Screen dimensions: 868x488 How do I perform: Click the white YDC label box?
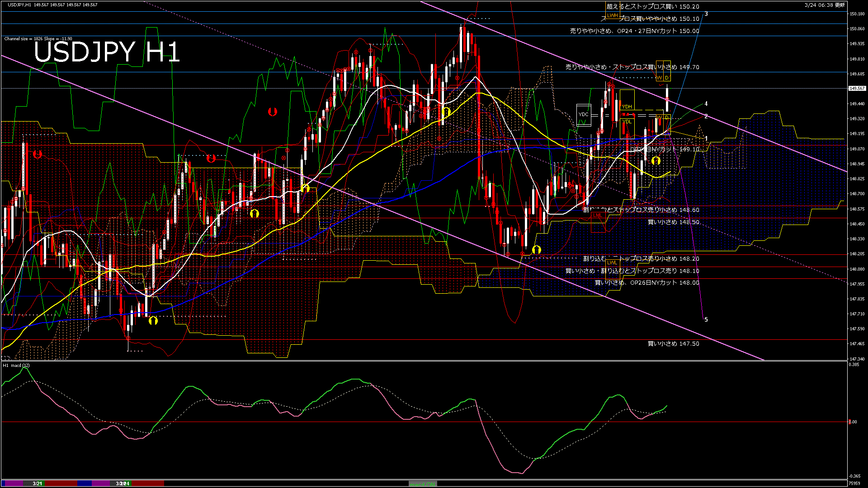(584, 114)
